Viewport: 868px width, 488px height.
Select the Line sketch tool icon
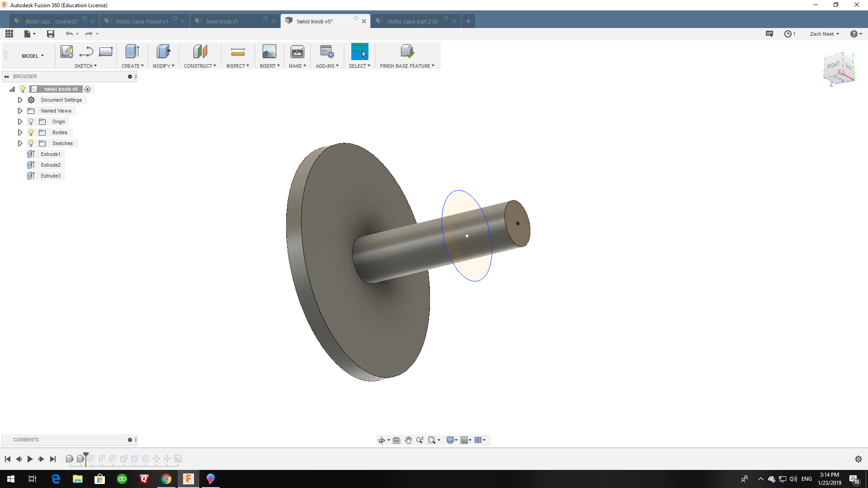tap(86, 52)
